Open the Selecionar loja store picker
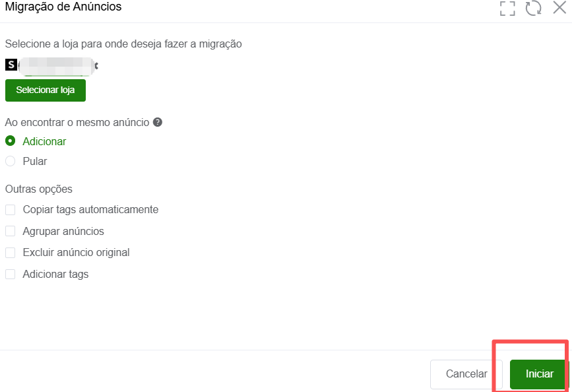This screenshot has width=572, height=392. pos(45,90)
